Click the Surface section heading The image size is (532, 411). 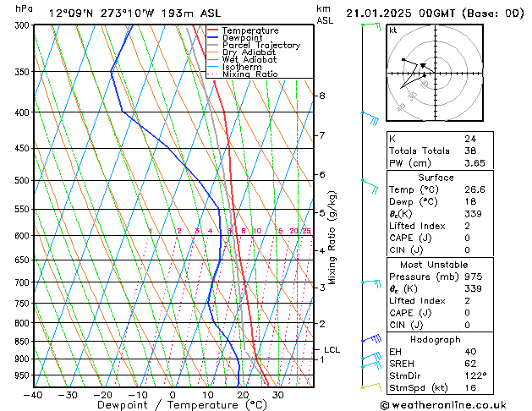pyautogui.click(x=436, y=178)
